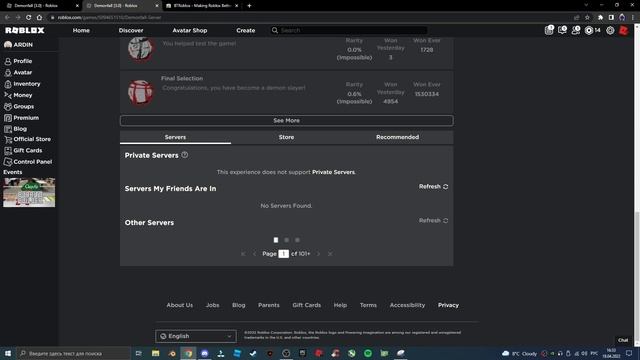The image size is (640, 360).
Task: Open the Jobs footer link
Action: [x=212, y=305]
